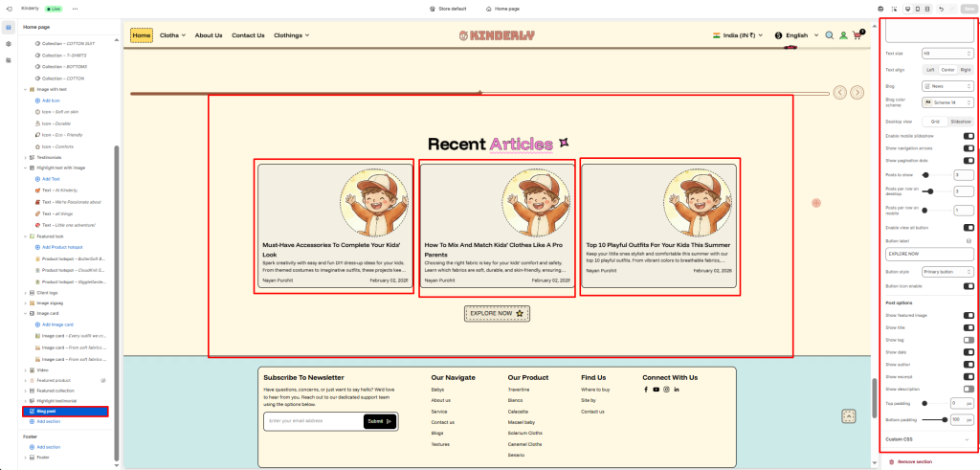Expand the Custom CSS section
Screen dimensions: 980x470
pyautogui.click(x=926, y=438)
